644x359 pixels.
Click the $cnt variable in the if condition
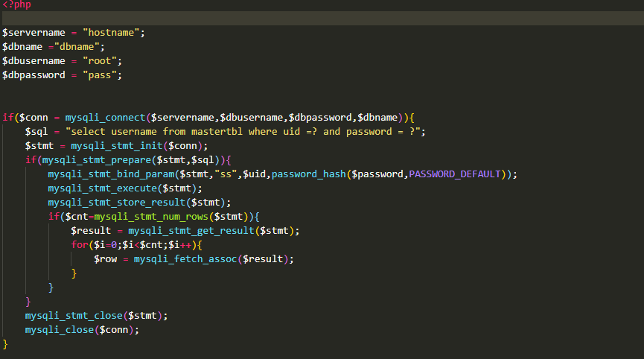click(77, 217)
